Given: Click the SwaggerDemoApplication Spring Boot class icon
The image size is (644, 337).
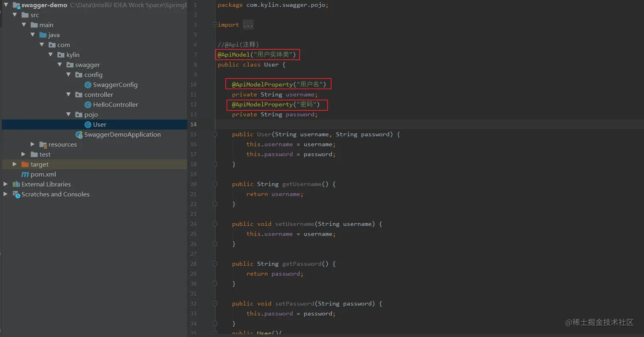Looking at the screenshot, I should click(79, 134).
